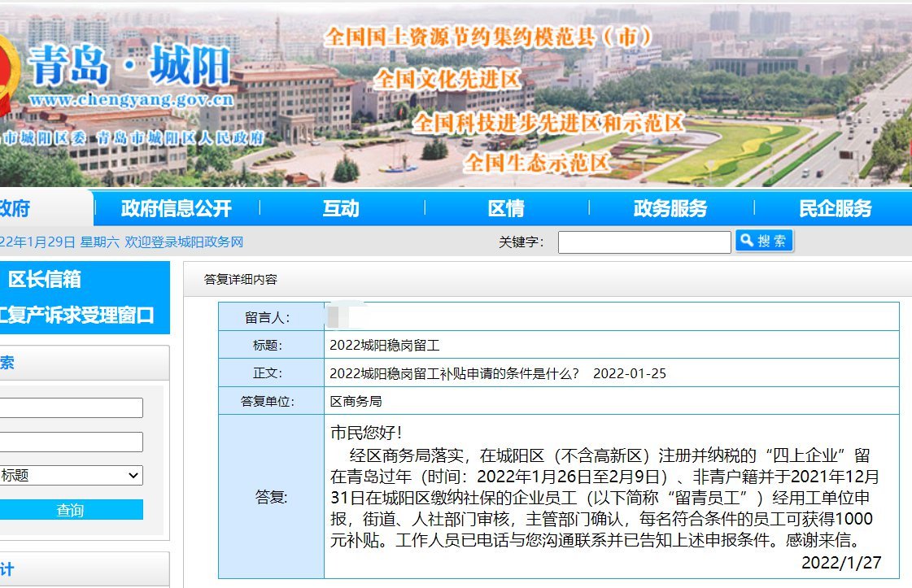The image size is (912, 588).
Task: Open the 政府 tab in navigation bar
Action: pos(16,209)
